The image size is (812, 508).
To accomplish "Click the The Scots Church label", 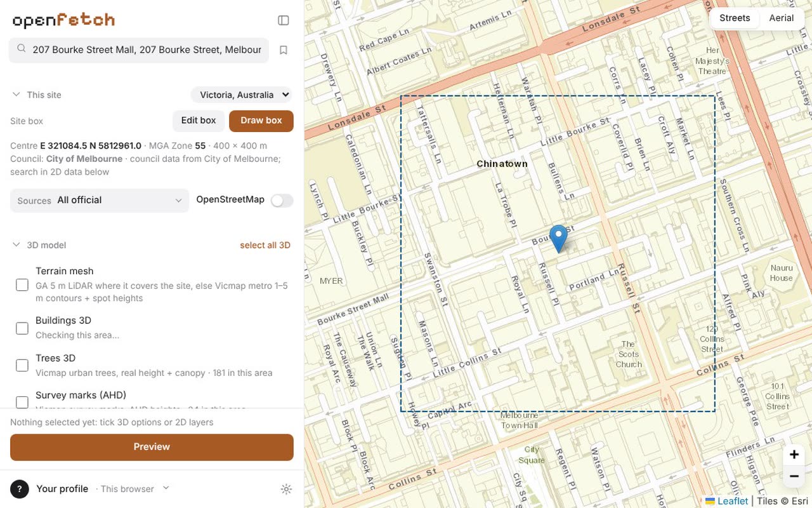I will (x=629, y=354).
